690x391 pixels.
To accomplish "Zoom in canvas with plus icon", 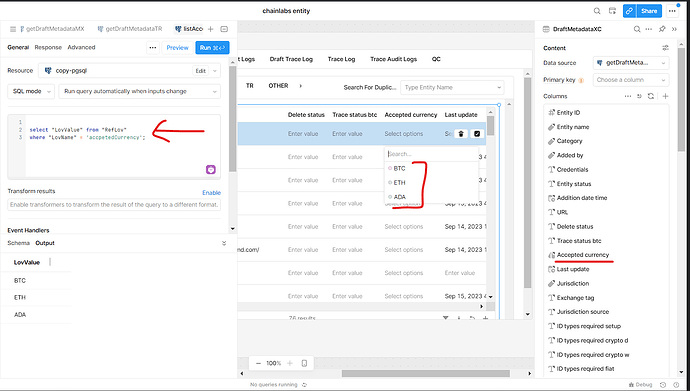I will [x=290, y=363].
